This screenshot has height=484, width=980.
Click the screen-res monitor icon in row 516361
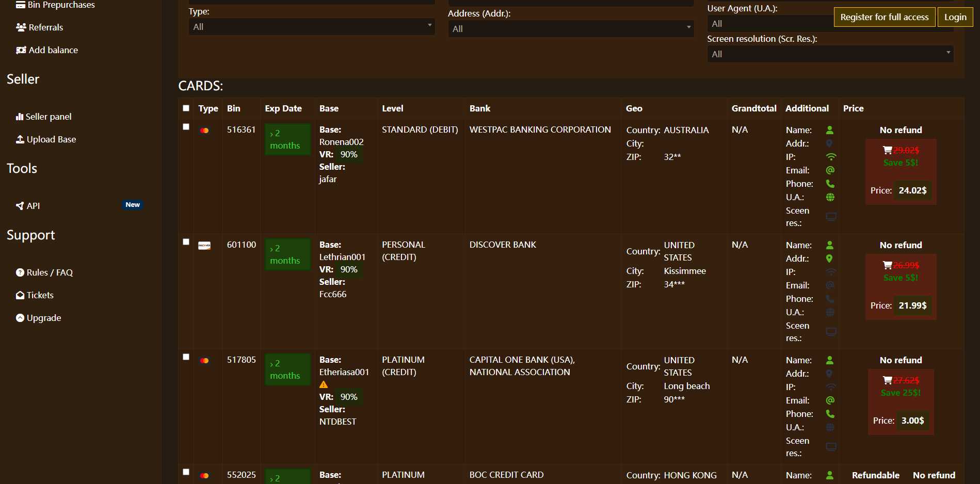(x=831, y=217)
